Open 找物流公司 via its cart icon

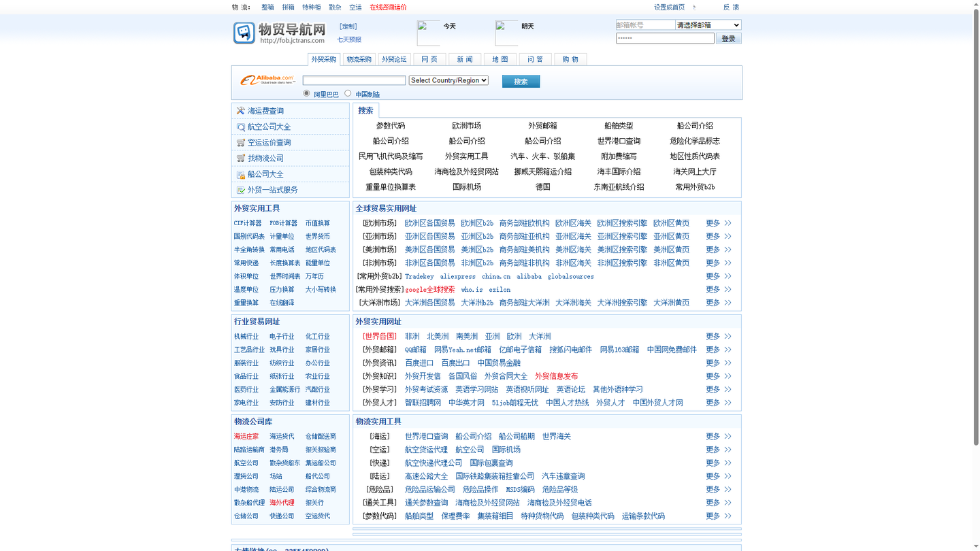click(x=240, y=158)
